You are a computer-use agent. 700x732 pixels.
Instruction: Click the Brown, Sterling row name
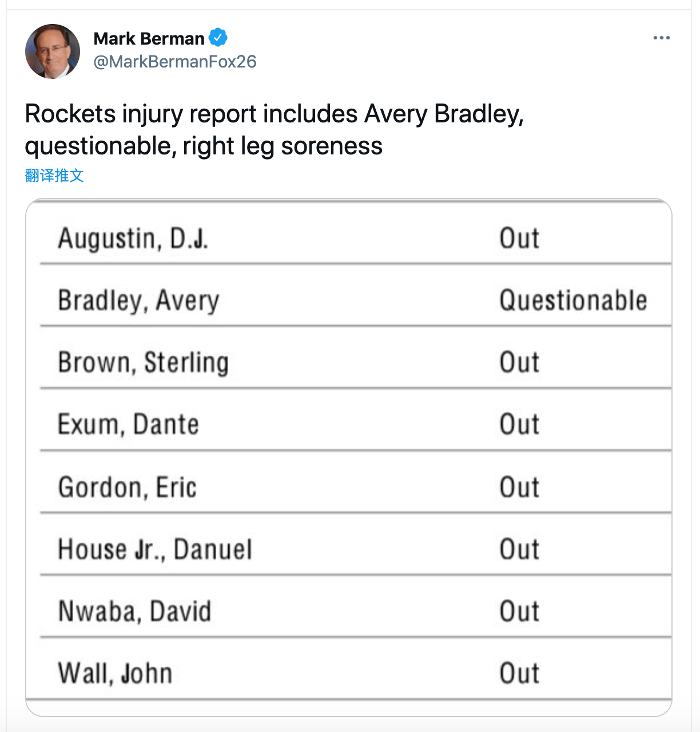click(144, 363)
